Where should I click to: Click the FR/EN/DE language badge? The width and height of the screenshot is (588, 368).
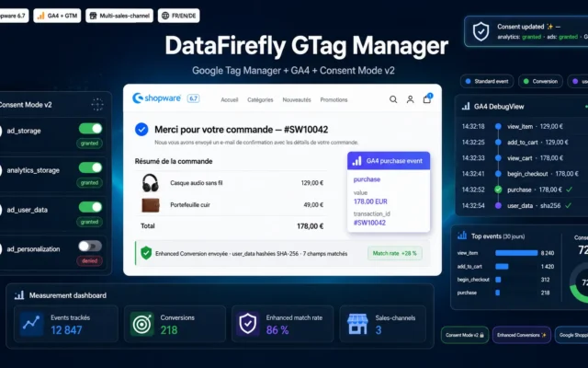click(x=179, y=16)
